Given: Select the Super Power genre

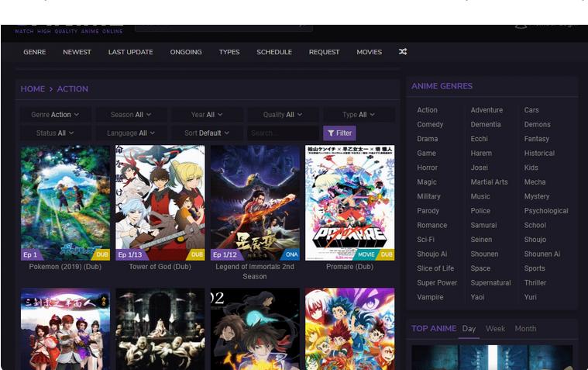Looking at the screenshot, I should pyautogui.click(x=437, y=283).
